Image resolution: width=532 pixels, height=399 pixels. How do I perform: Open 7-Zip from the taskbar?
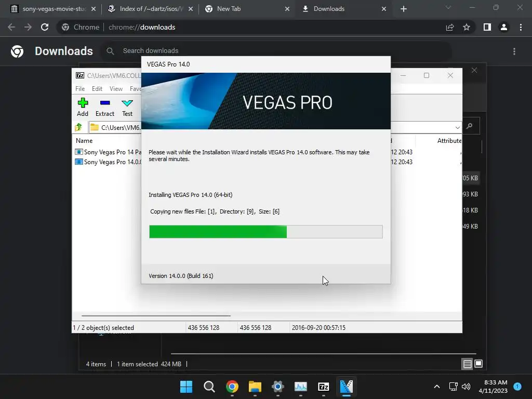324,387
